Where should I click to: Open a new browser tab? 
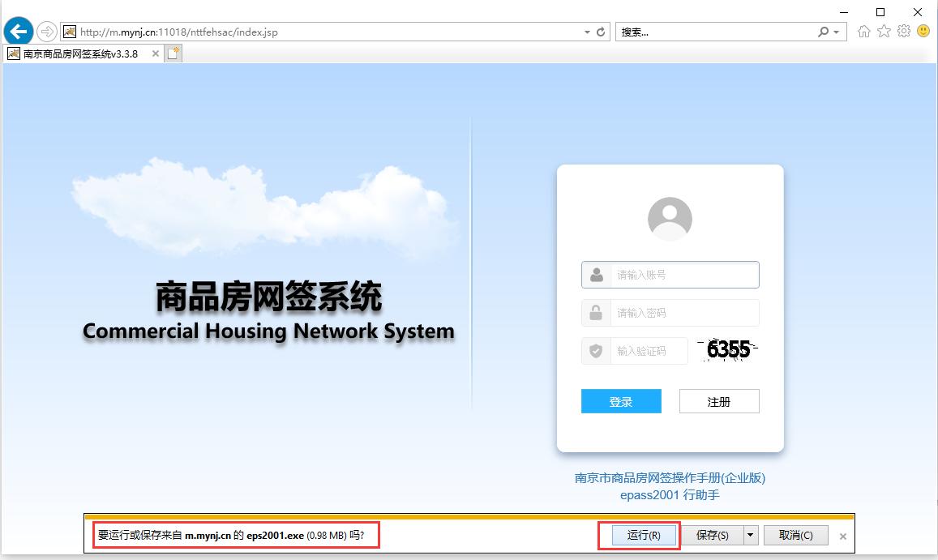click(x=173, y=53)
